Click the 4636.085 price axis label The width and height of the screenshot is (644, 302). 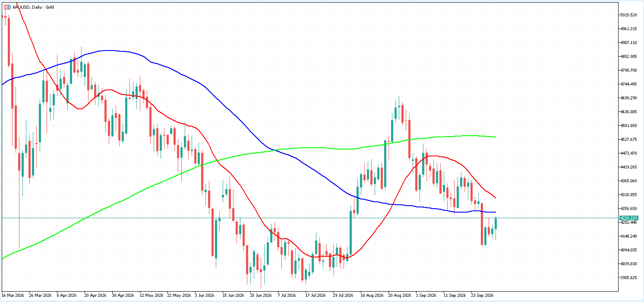[x=628, y=112]
